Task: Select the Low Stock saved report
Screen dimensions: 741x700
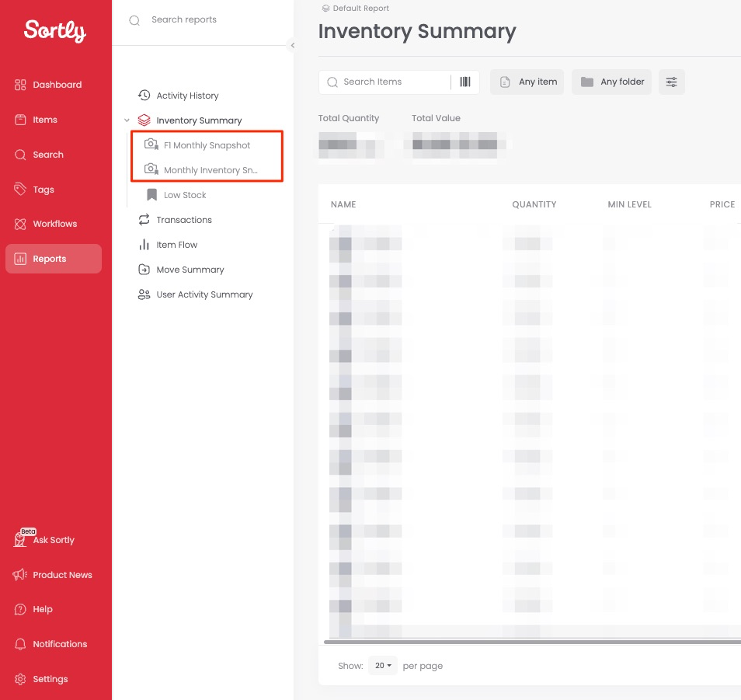Action: 185,195
